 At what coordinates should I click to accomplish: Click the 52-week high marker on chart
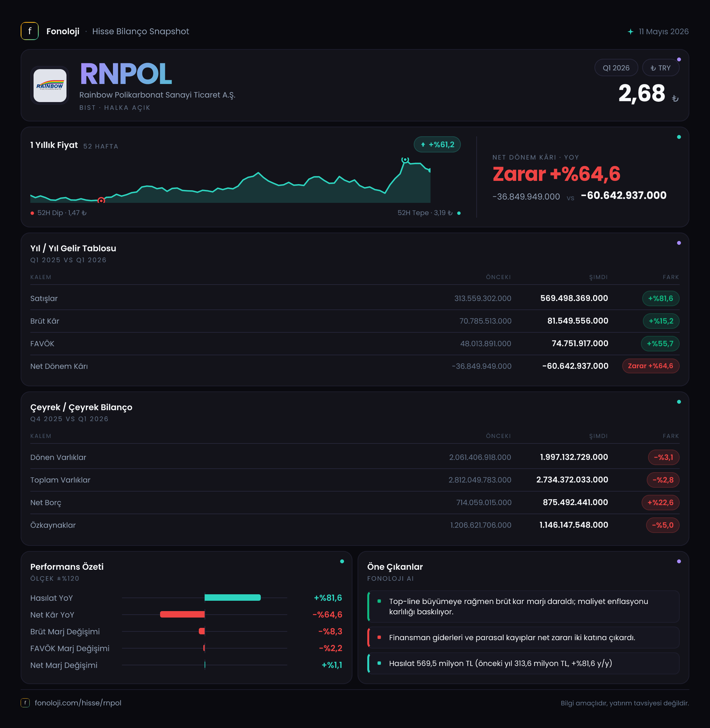point(405,160)
